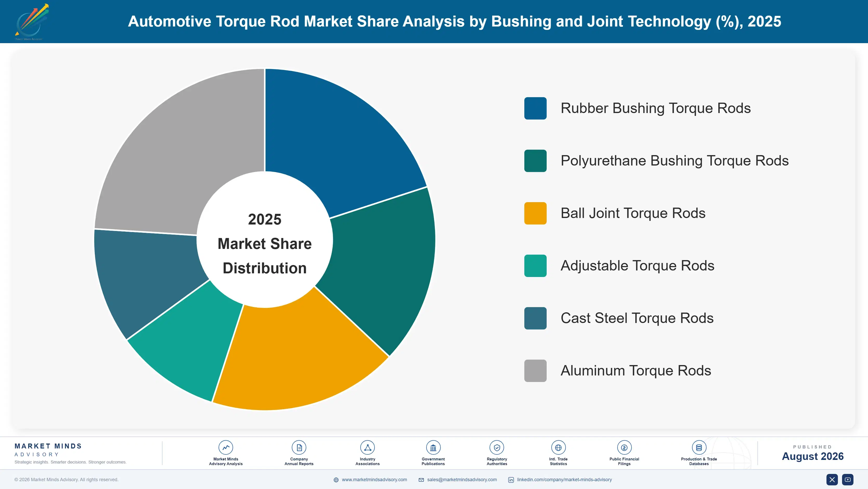The height and width of the screenshot is (489, 868).
Task: Click the chart title in the header
Action: coord(454,21)
